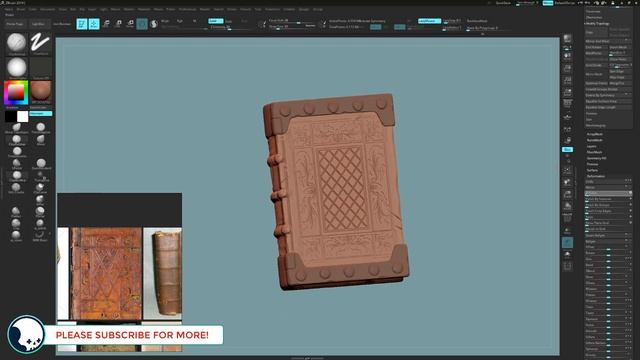Toggle the cyan Alternate button
The image size is (640, 360).
[41, 113]
